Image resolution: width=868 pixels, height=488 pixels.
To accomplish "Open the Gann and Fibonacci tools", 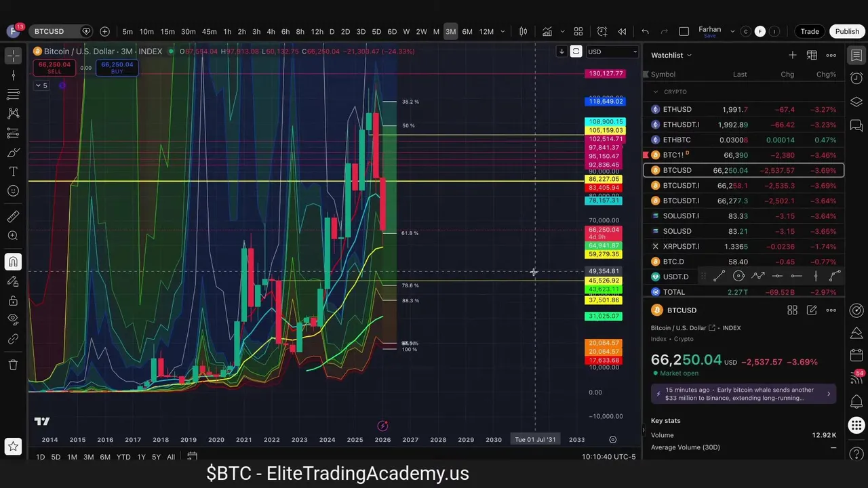I will (x=13, y=94).
